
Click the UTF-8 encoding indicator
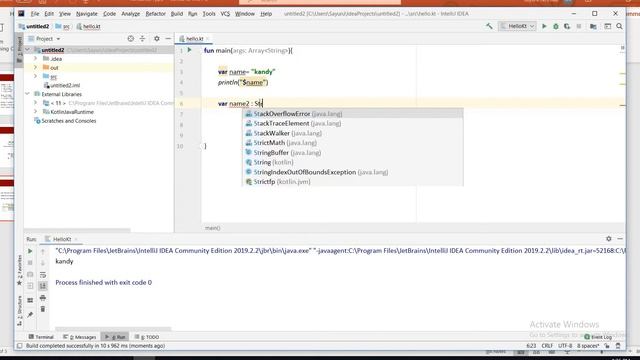click(565, 346)
